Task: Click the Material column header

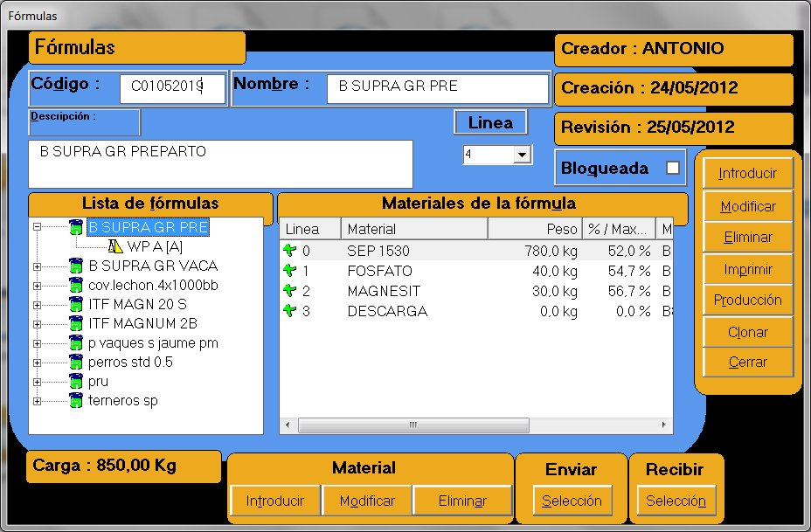Action: pyautogui.click(x=413, y=229)
